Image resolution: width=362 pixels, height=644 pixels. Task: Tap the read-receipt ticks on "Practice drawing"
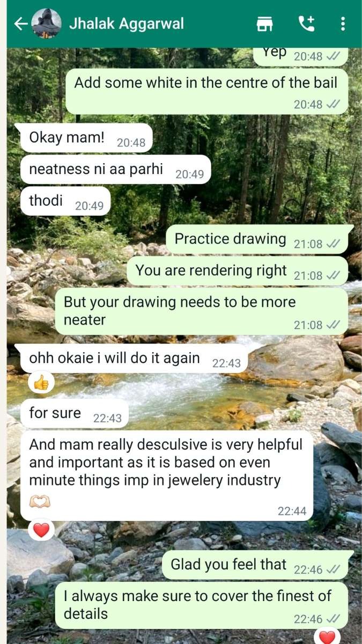[x=333, y=244]
